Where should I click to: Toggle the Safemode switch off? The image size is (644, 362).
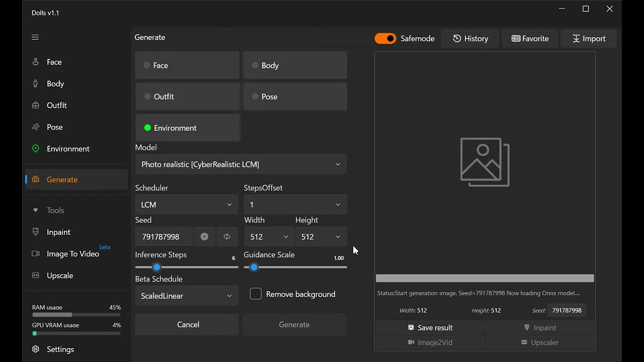(x=385, y=38)
